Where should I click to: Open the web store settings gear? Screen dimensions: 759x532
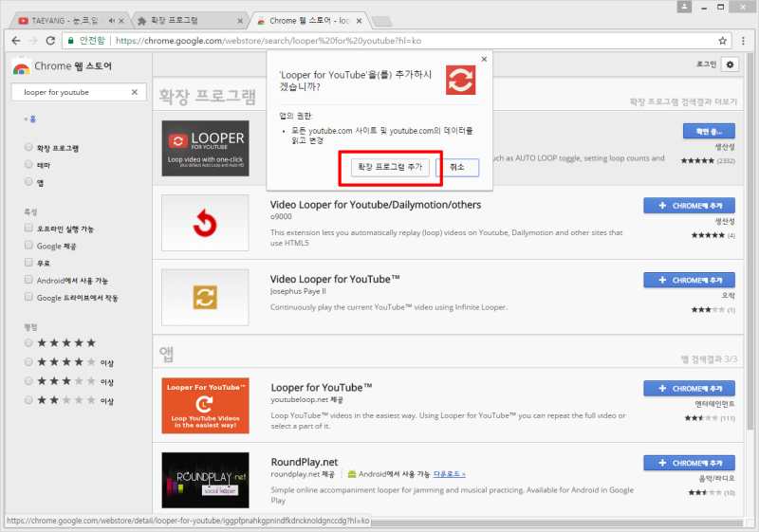[730, 64]
